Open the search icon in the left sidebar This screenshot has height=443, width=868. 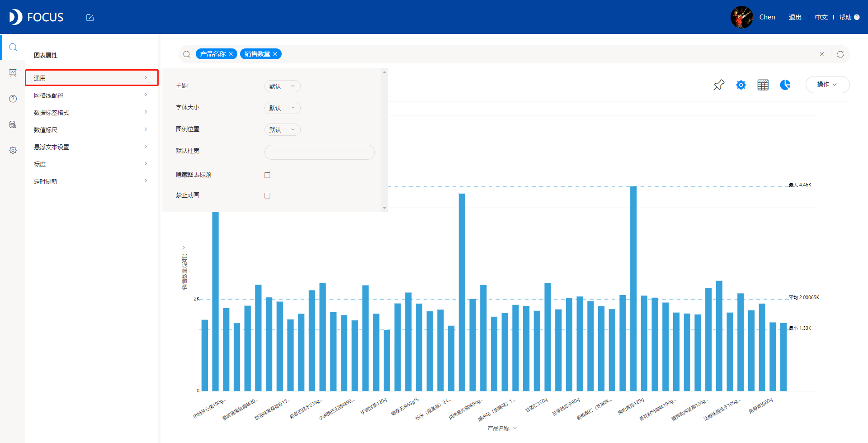13,47
